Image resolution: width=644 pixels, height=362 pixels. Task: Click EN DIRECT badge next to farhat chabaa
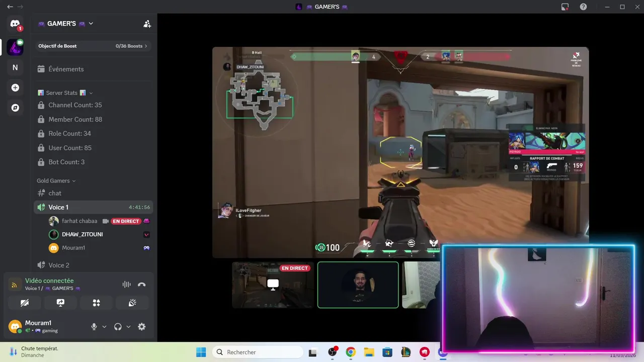[x=126, y=221]
